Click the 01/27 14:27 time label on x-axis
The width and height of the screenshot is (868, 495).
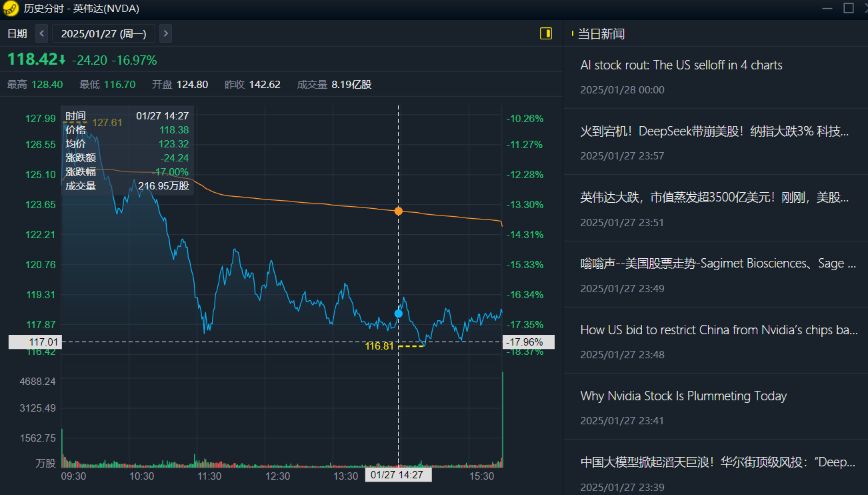[x=397, y=475]
